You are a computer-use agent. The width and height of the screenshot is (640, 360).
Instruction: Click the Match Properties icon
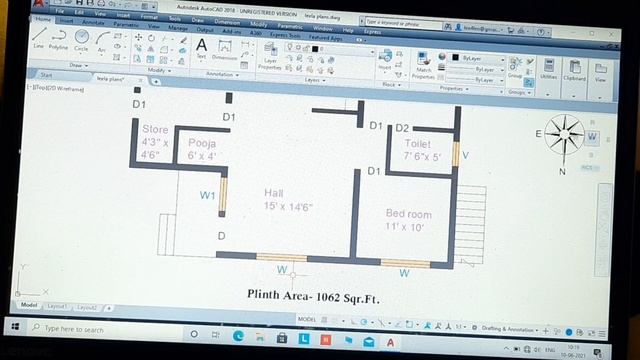pos(424,65)
